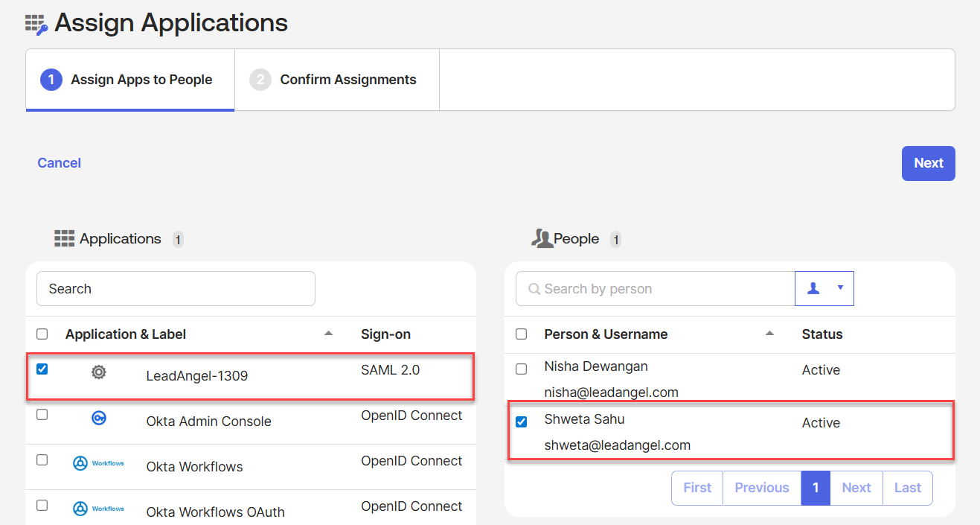The image size is (980, 525).
Task: Go to Previous people page
Action: 762,488
